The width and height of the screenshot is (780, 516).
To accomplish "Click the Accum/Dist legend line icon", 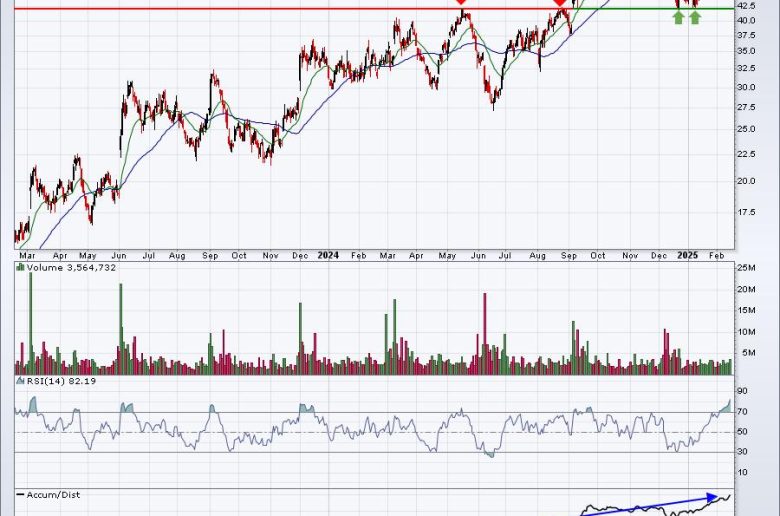I will point(20,495).
